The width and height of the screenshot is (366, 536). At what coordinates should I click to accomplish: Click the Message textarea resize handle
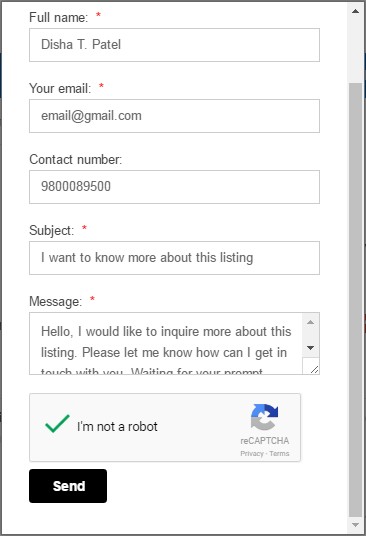pos(314,369)
